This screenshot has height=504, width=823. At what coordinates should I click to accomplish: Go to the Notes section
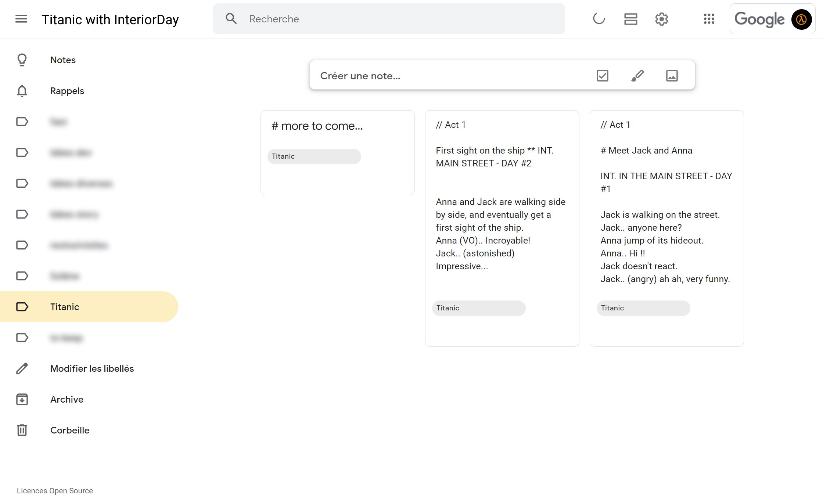[63, 60]
